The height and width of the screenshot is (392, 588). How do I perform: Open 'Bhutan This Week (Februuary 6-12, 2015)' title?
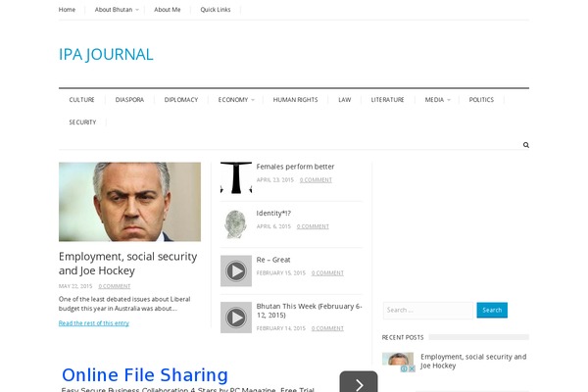tap(309, 311)
